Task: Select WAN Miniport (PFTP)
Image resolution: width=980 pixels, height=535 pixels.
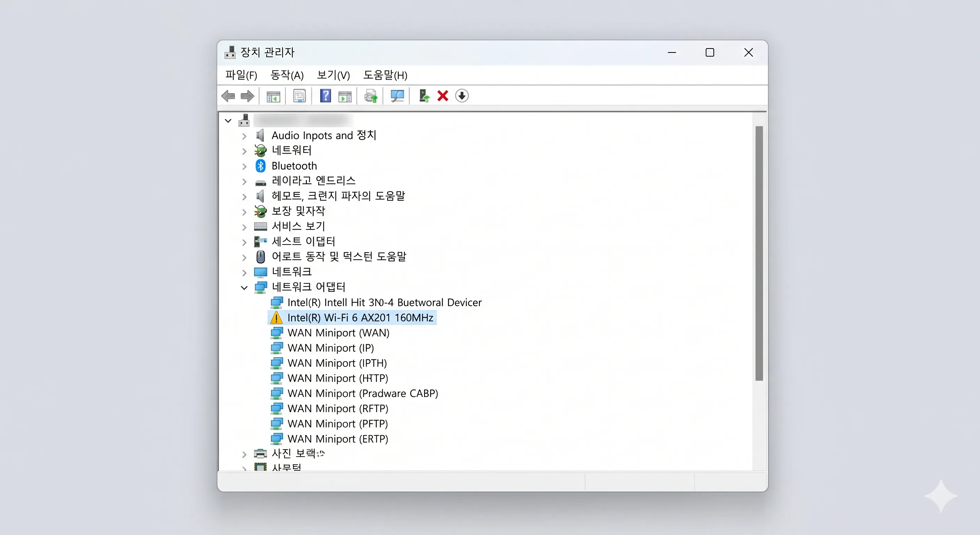Action: click(338, 424)
